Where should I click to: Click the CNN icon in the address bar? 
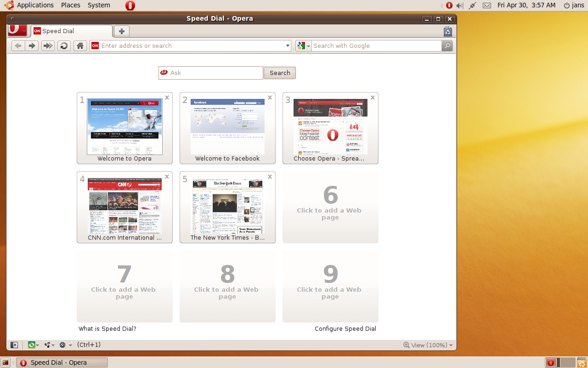point(95,46)
